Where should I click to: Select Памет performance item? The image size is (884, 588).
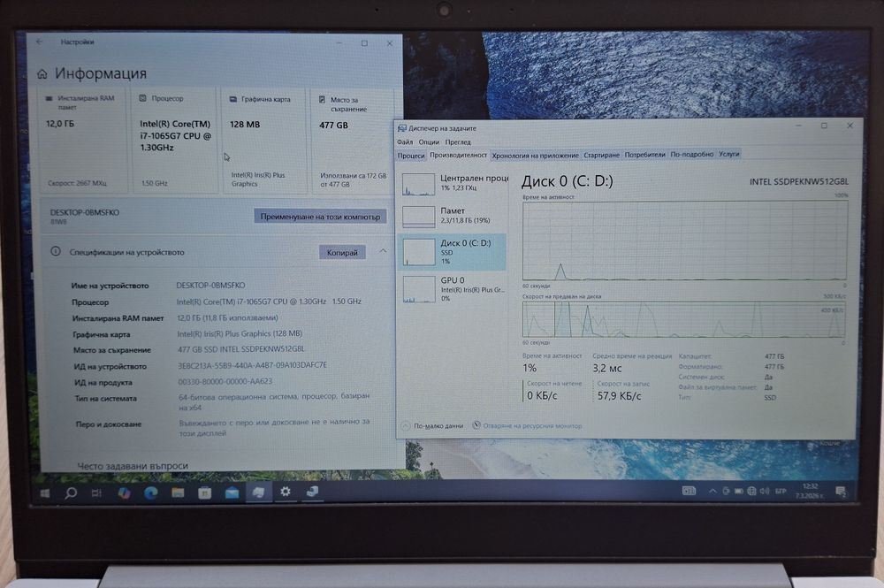[x=453, y=216]
